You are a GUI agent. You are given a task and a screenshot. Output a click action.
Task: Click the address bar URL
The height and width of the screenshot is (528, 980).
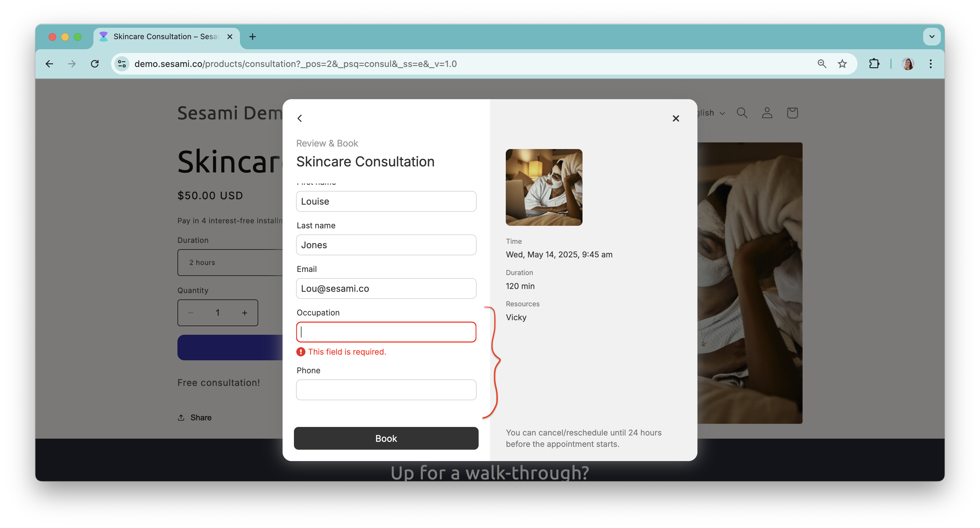[x=295, y=64]
